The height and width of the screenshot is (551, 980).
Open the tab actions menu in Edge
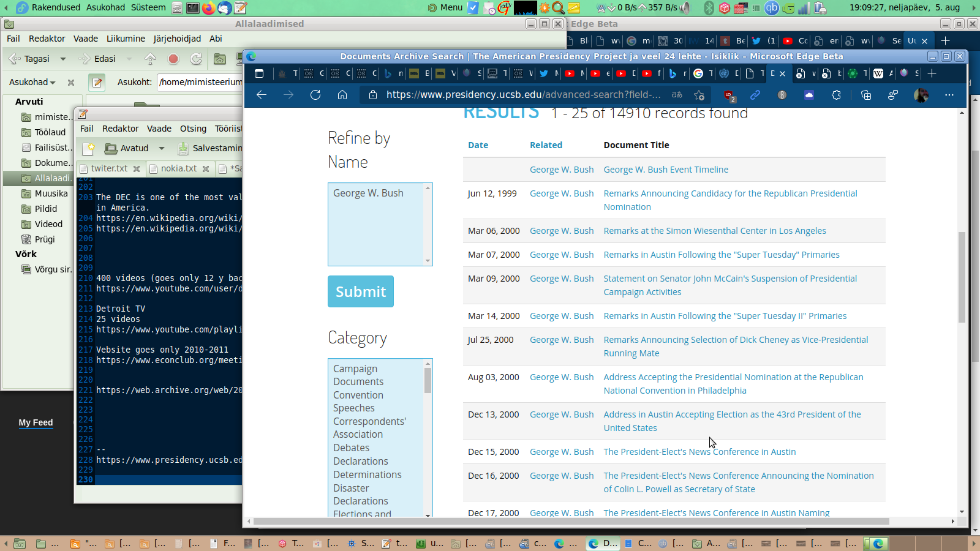pos(259,73)
